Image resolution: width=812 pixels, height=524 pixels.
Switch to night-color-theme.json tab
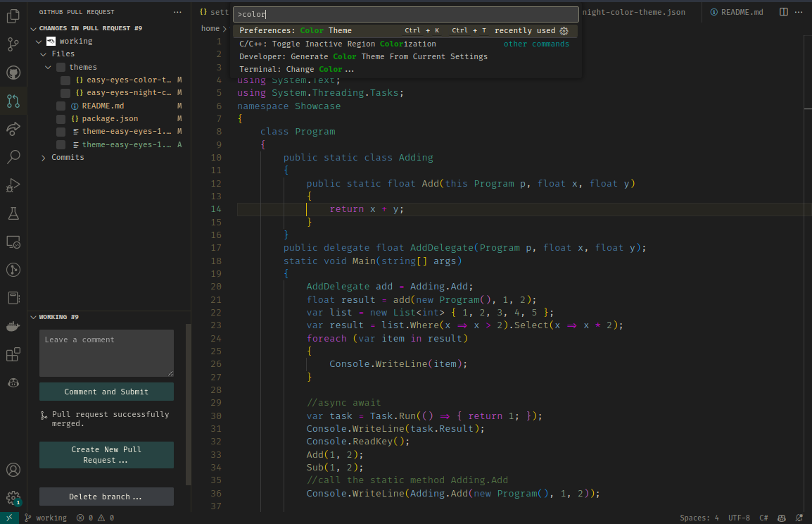(x=633, y=12)
